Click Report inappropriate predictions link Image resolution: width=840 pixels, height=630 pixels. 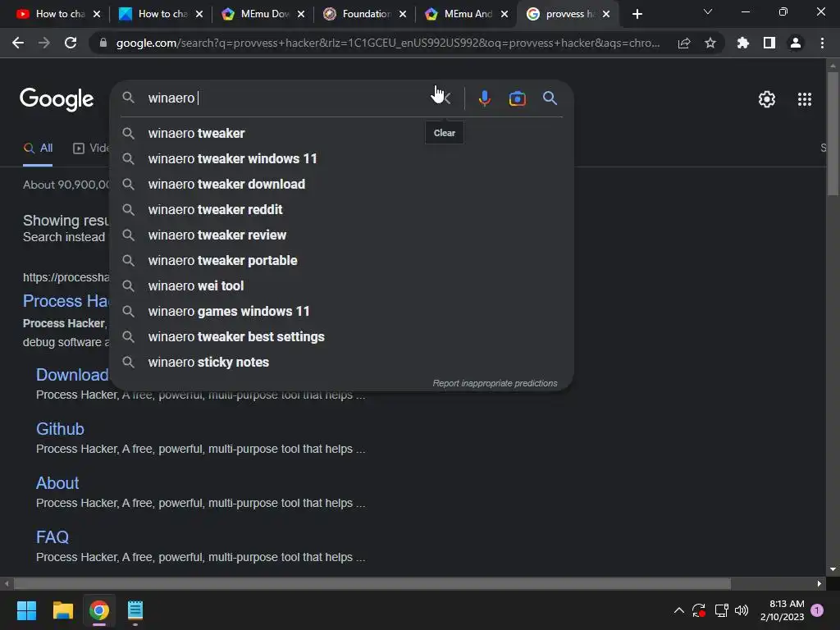coord(495,384)
